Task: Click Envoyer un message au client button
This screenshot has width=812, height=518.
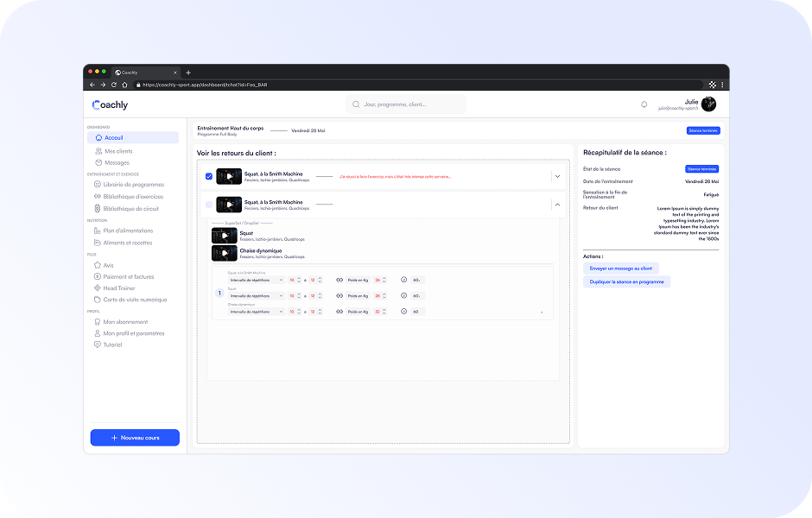Action: coord(621,268)
